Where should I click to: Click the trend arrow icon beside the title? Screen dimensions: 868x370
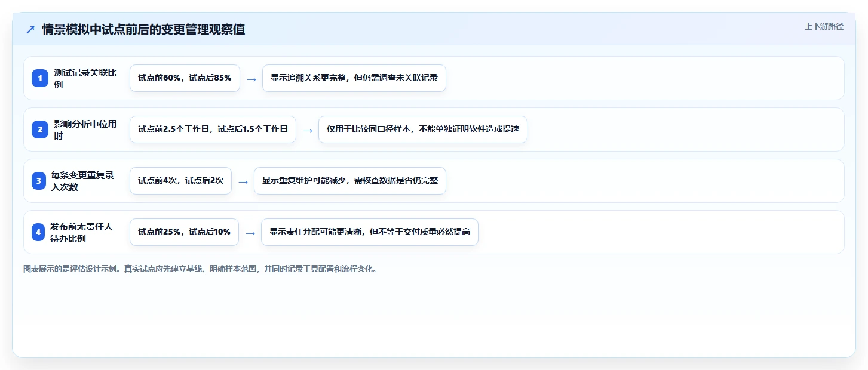(x=30, y=30)
